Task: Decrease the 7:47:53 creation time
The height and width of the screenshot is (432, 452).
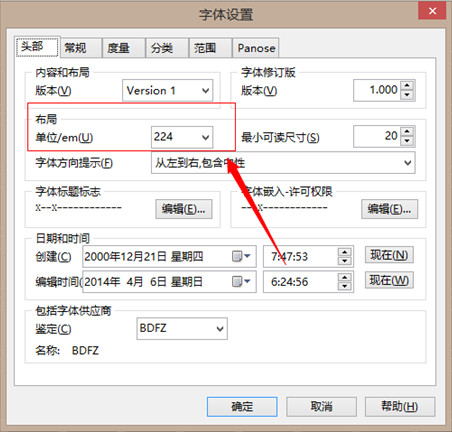Action: pos(344,261)
